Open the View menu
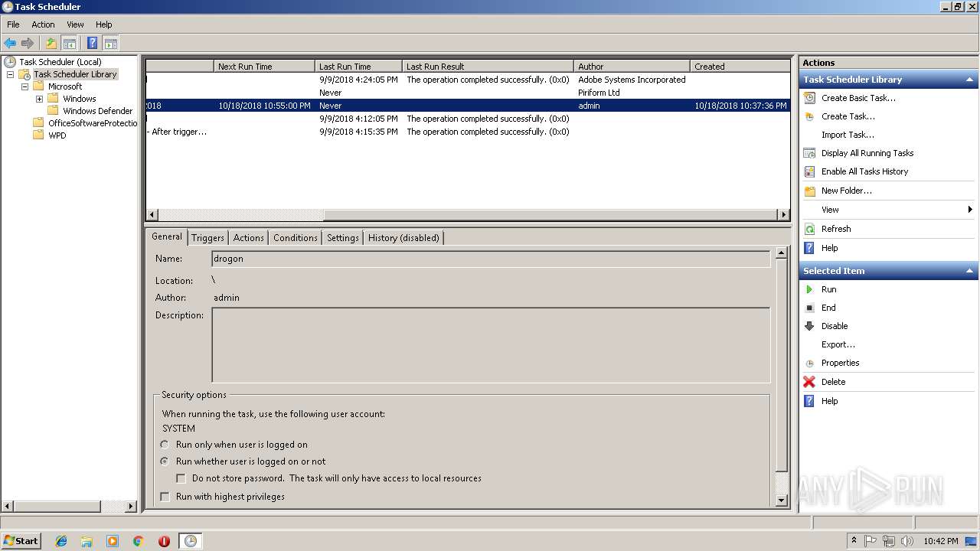This screenshot has height=551, width=980. (x=75, y=24)
